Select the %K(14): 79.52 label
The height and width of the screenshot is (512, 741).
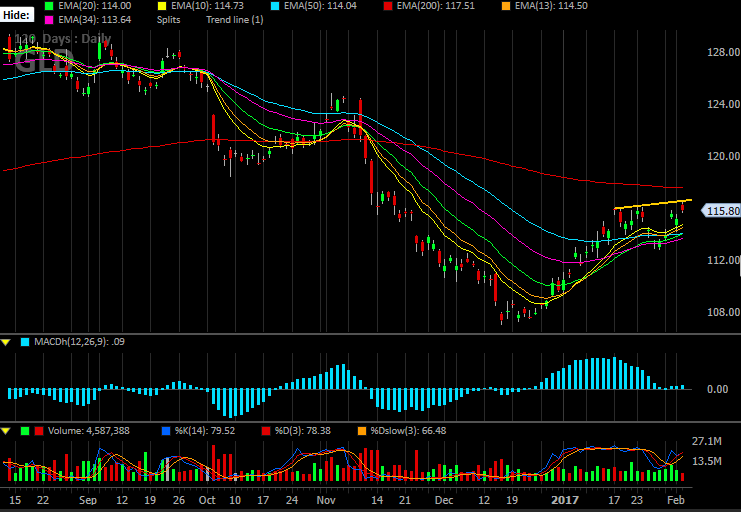point(205,431)
